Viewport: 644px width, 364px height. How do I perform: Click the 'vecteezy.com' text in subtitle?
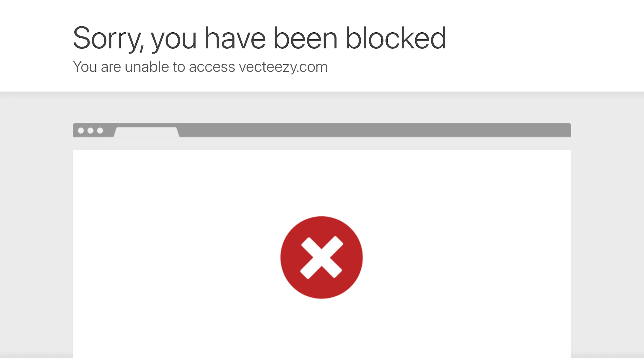283,67
